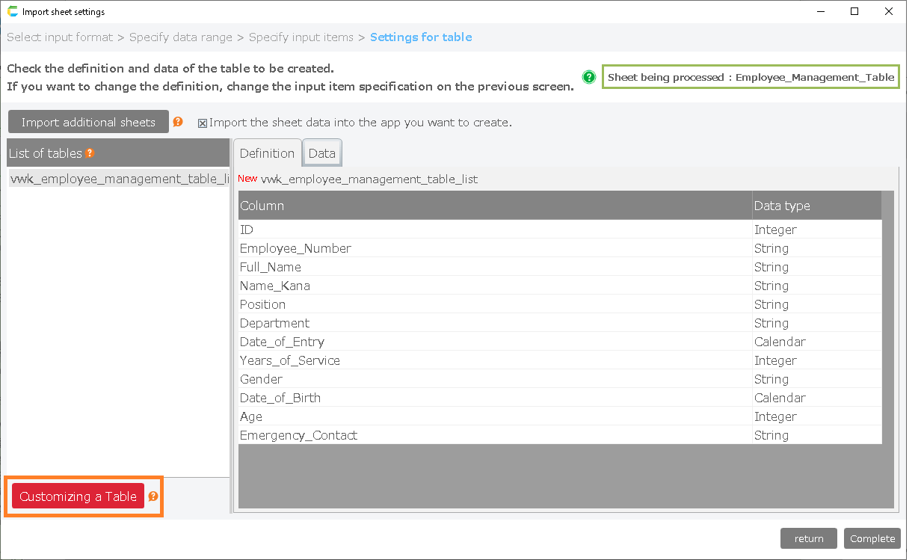
Task: Select the Definition tab
Action: (267, 153)
